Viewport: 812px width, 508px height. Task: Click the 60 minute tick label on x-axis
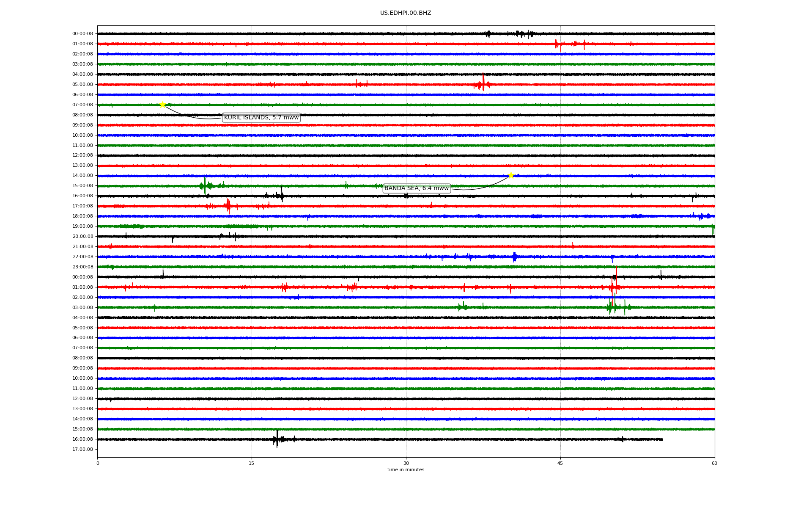(x=714, y=463)
